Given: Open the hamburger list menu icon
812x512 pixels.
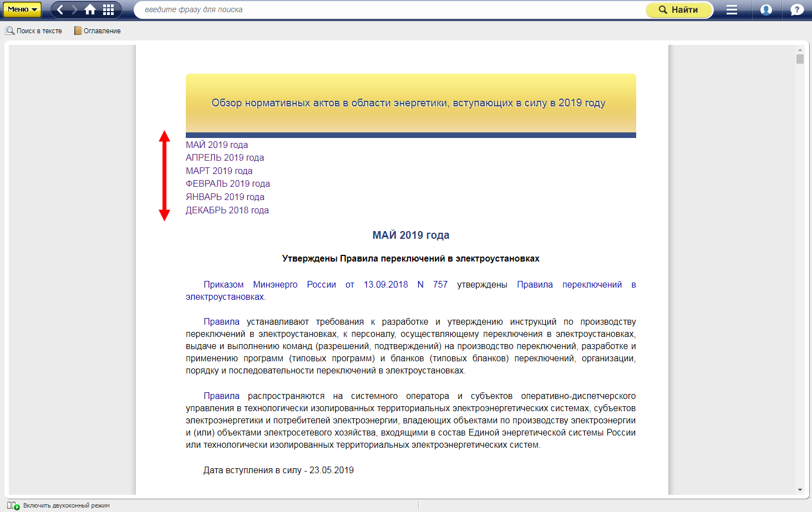Looking at the screenshot, I should coord(732,9).
